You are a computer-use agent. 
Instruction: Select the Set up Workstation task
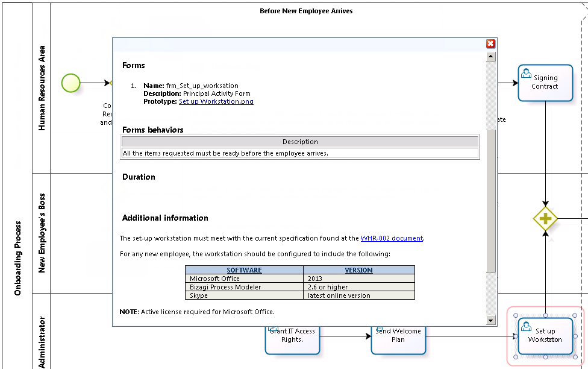click(545, 336)
